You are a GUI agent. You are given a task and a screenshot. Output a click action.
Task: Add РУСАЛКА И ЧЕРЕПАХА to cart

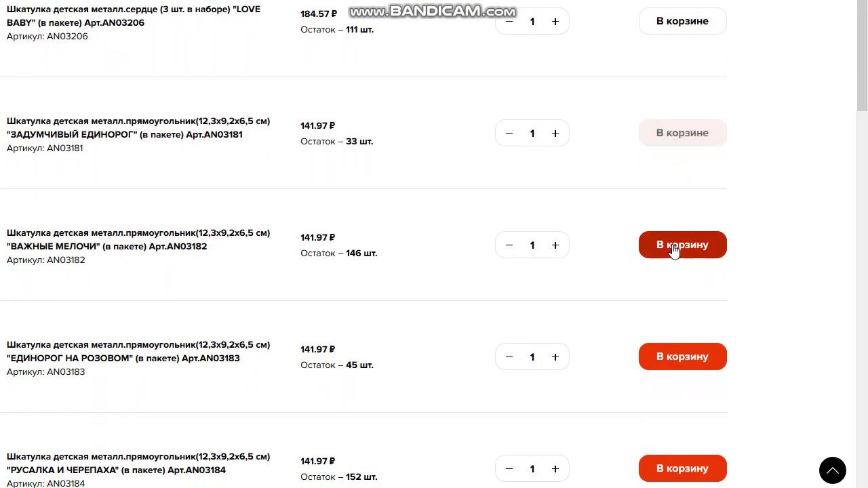[682, 468]
